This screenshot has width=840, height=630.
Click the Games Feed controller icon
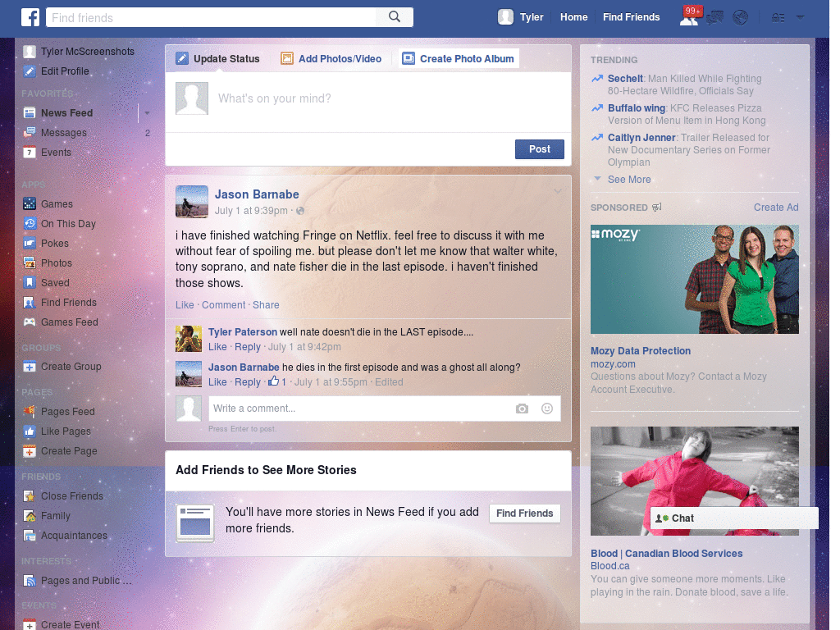[30, 322]
